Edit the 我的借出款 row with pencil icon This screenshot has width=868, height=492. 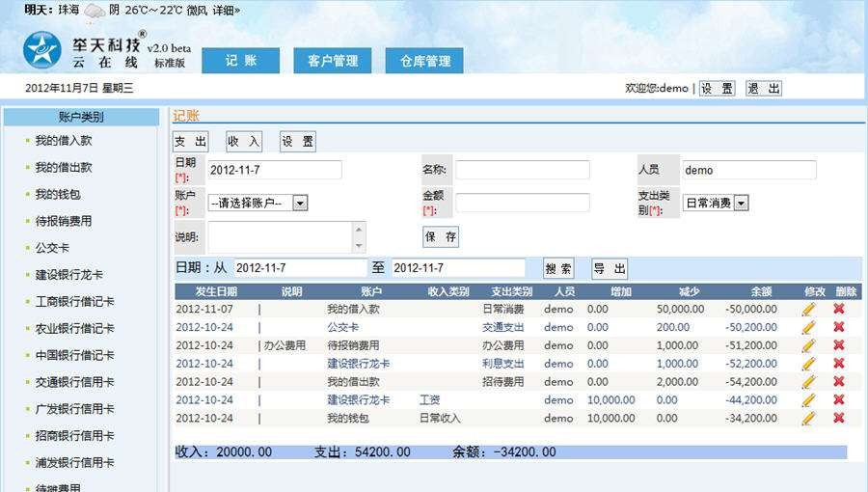(808, 382)
